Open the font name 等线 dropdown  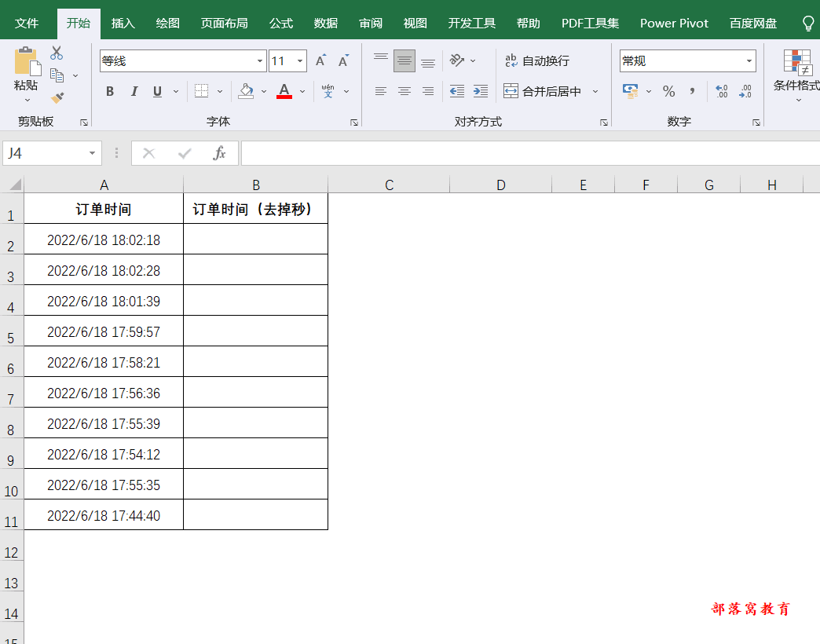click(x=260, y=60)
